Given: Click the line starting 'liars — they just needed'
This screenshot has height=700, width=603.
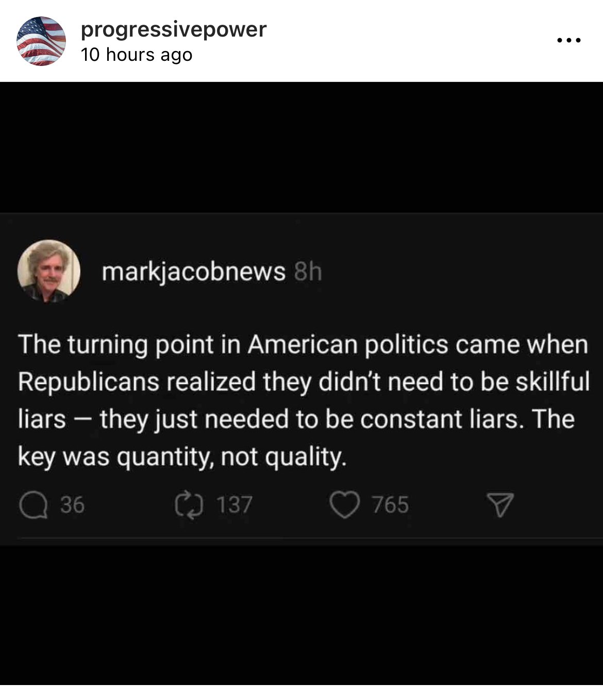Looking at the screenshot, I should (296, 419).
